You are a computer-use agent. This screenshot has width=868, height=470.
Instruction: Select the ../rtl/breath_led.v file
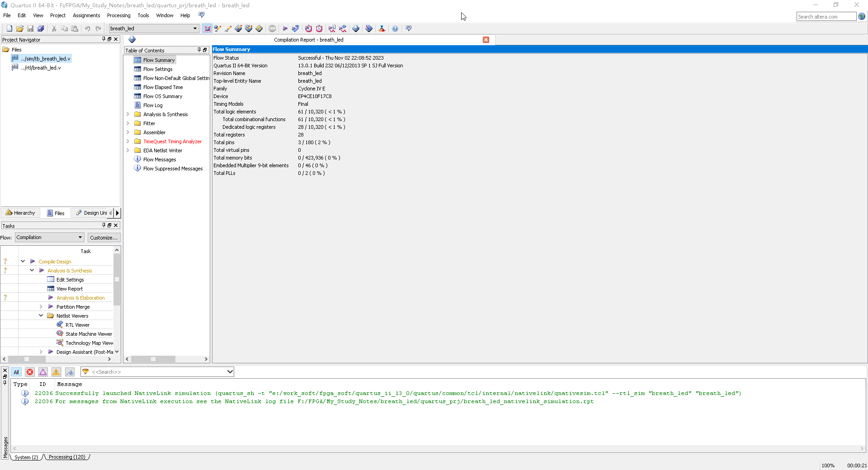click(41, 68)
